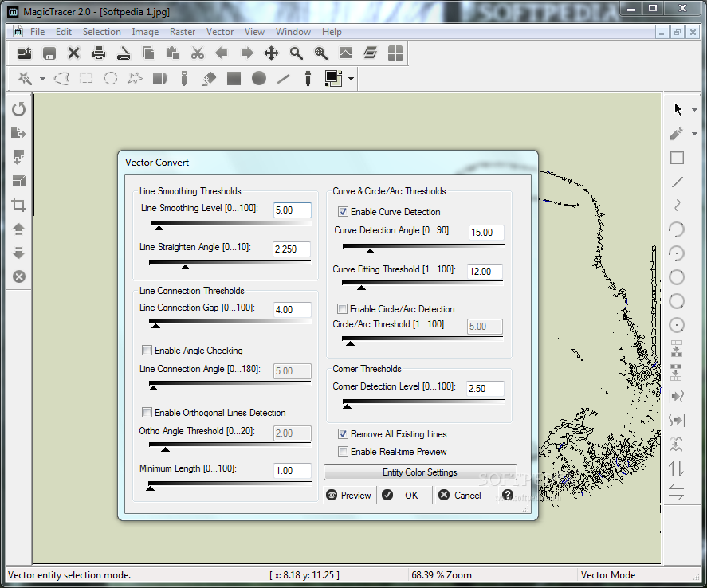Click Line Straighten Angle value field
This screenshot has width=707, height=588.
point(293,249)
